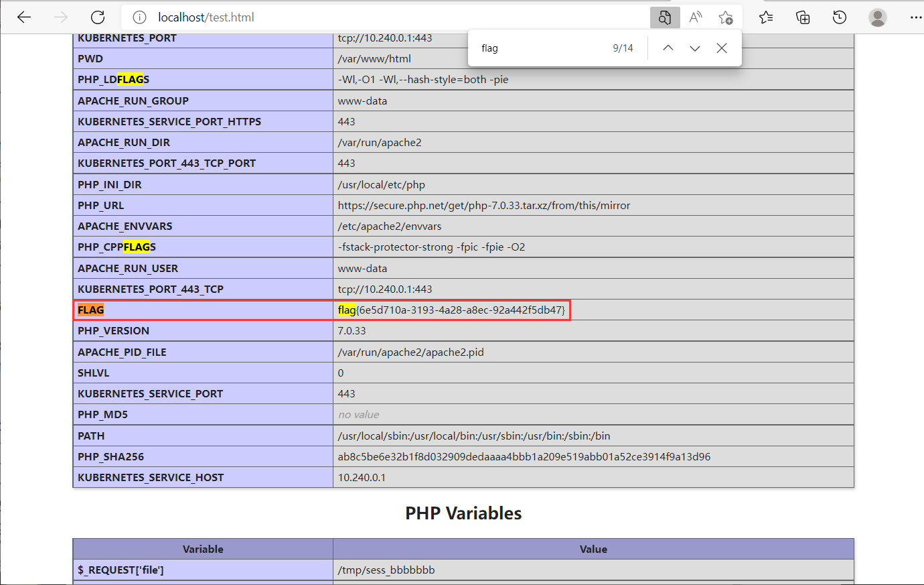The width and height of the screenshot is (924, 585).
Task: Click 443 in the KUBERNETES_PORT_443_TCP_PORT row
Action: click(346, 164)
